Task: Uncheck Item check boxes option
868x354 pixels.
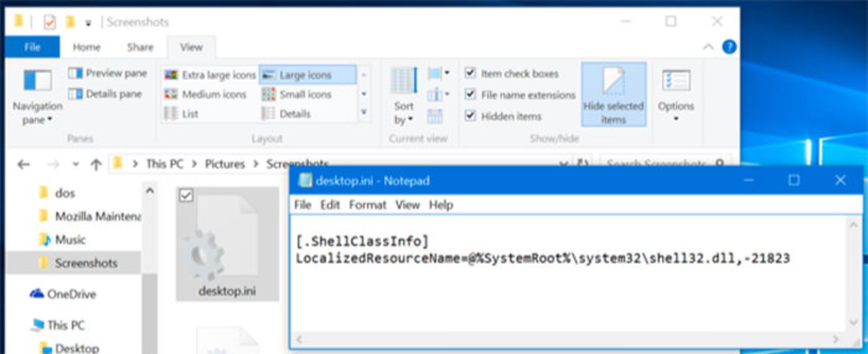Action: (x=470, y=73)
